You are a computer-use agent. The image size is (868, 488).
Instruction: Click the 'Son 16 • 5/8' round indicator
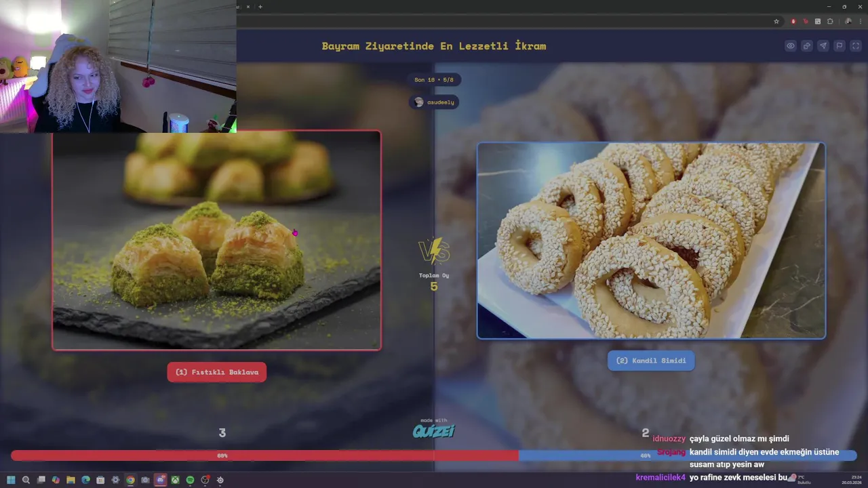[x=434, y=80]
